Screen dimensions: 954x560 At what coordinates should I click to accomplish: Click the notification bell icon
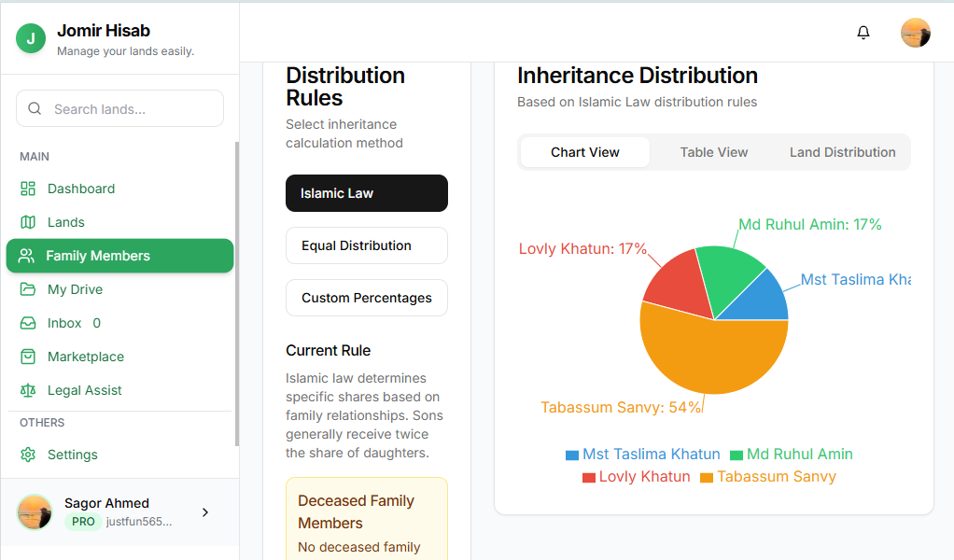863,33
